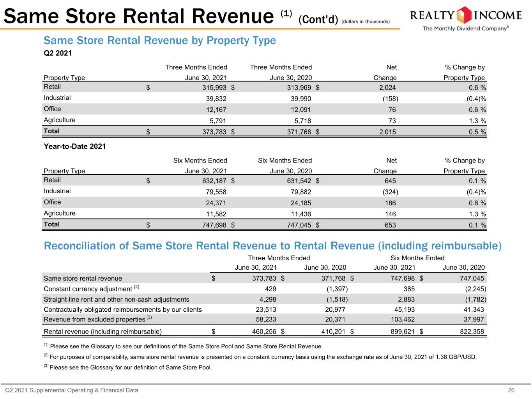Click the Same Store Rental Revenue by Property Type heading
This screenshot has height=399, width=532.
pos(160,41)
